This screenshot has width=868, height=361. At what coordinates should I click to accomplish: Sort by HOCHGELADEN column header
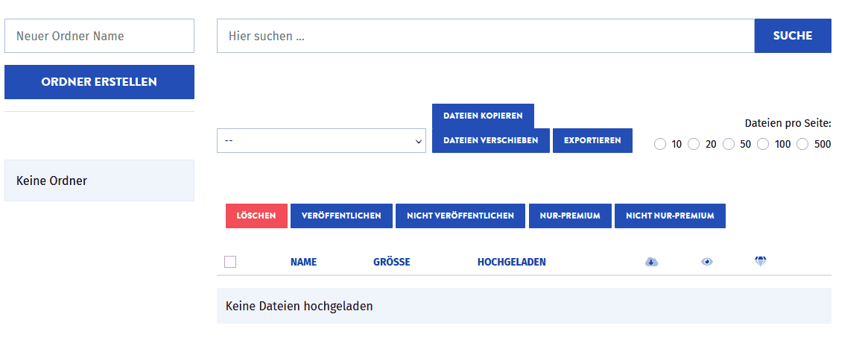[511, 262]
